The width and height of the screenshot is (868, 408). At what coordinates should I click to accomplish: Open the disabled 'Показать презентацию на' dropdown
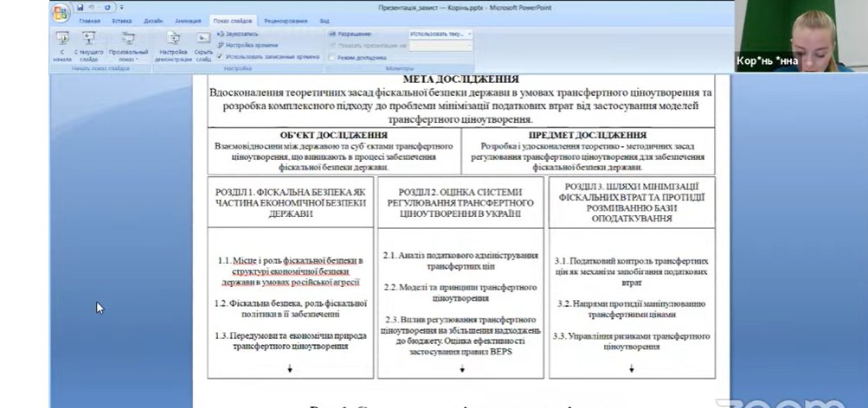[440, 45]
